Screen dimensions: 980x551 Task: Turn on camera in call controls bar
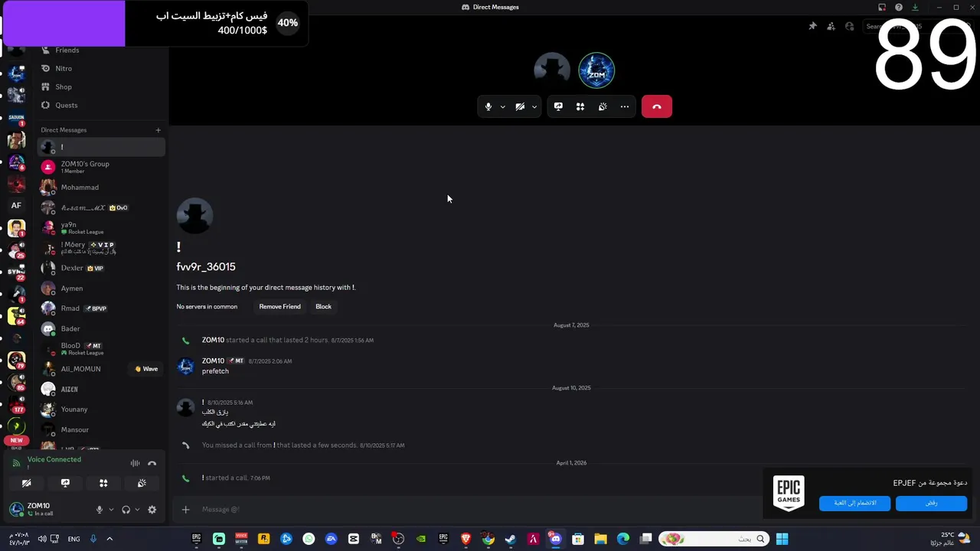pyautogui.click(x=520, y=106)
